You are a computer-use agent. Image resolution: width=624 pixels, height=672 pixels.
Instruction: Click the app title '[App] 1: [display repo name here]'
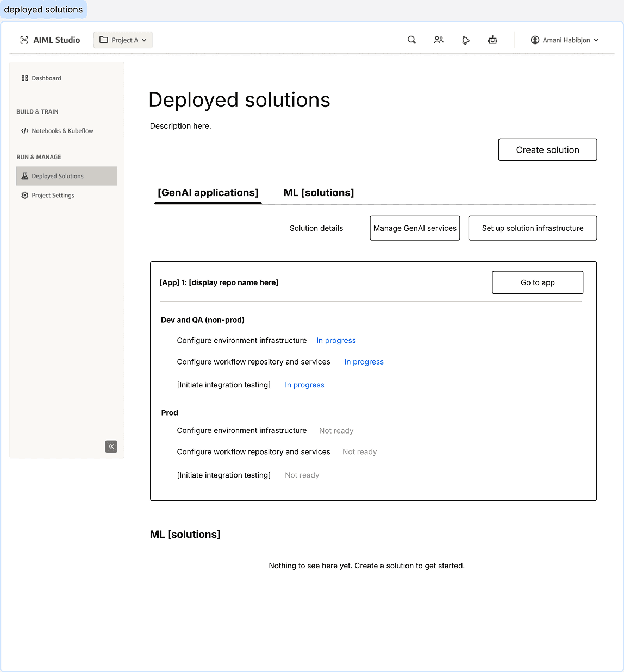[x=219, y=282]
